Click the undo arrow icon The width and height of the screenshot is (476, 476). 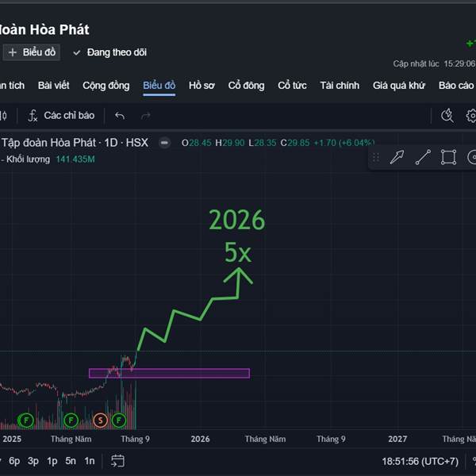[120, 116]
